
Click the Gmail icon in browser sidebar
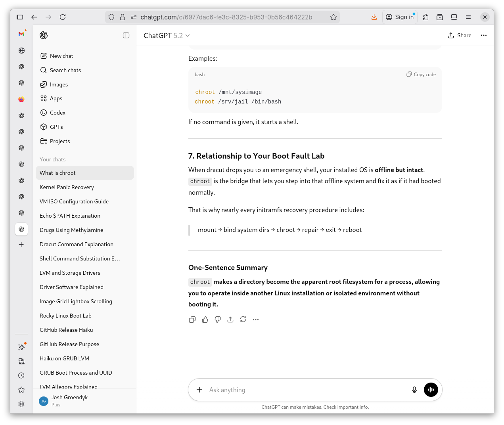pyautogui.click(x=21, y=34)
